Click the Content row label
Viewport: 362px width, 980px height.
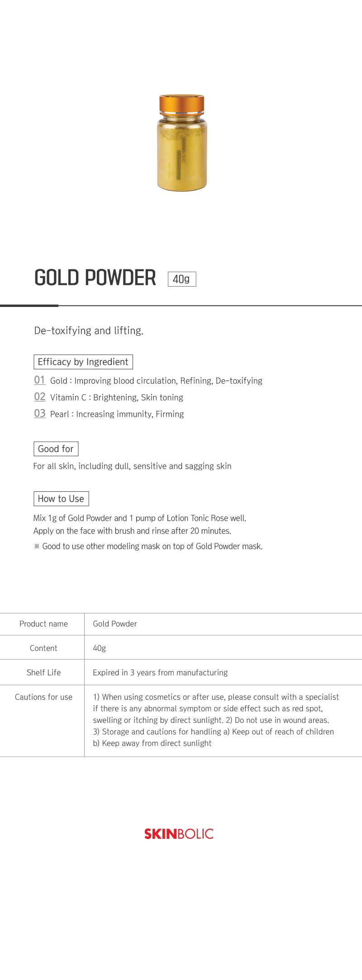click(x=43, y=648)
